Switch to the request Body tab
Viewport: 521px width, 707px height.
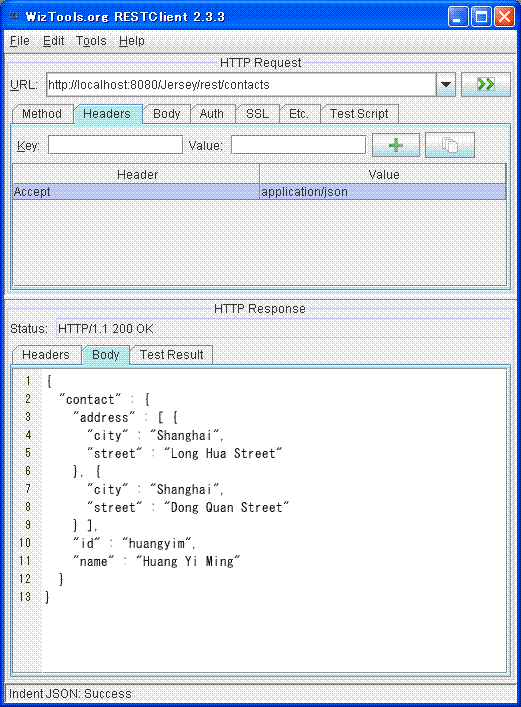click(166, 114)
